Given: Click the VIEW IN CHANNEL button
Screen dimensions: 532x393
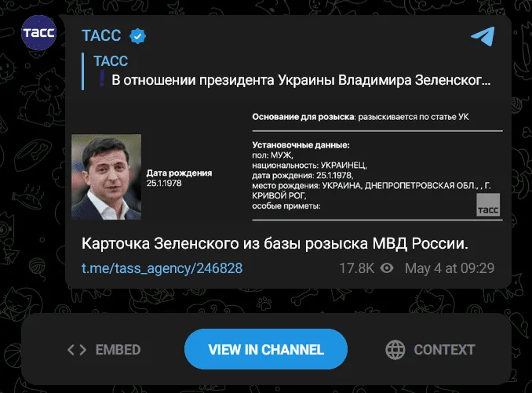Looking at the screenshot, I should tap(266, 349).
